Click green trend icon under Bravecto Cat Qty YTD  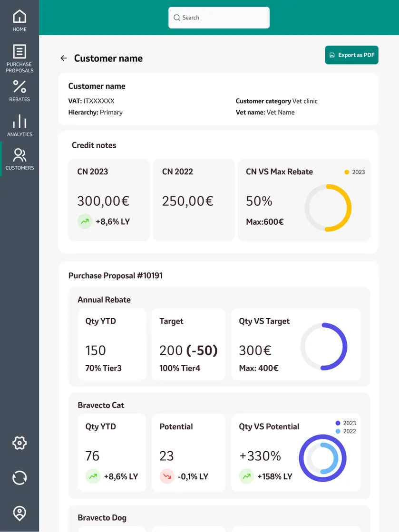[x=93, y=476]
